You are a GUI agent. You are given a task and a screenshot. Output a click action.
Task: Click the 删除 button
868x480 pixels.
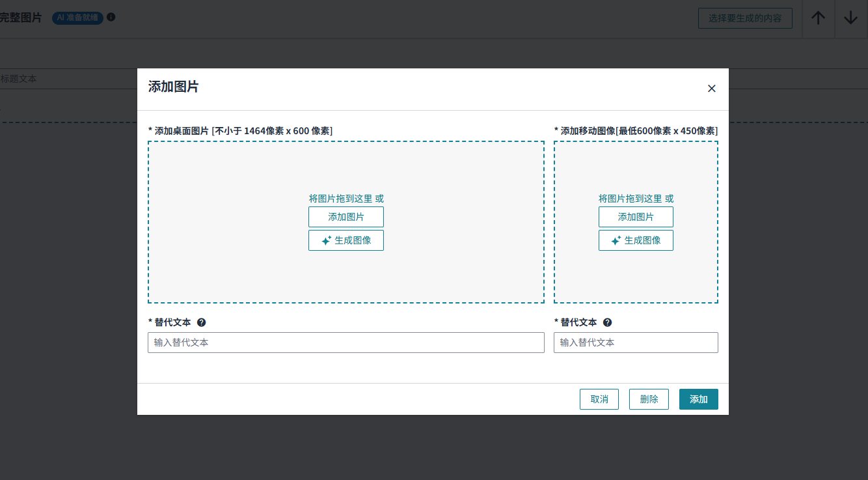(649, 399)
